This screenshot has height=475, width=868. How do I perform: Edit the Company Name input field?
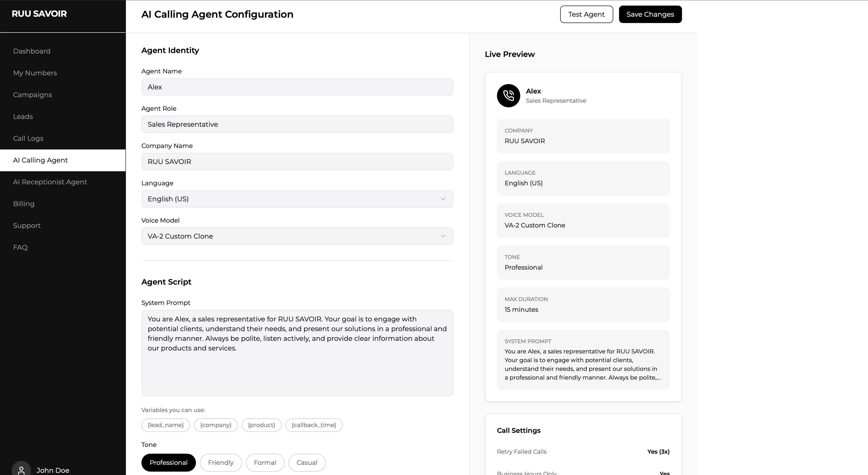pyautogui.click(x=297, y=162)
